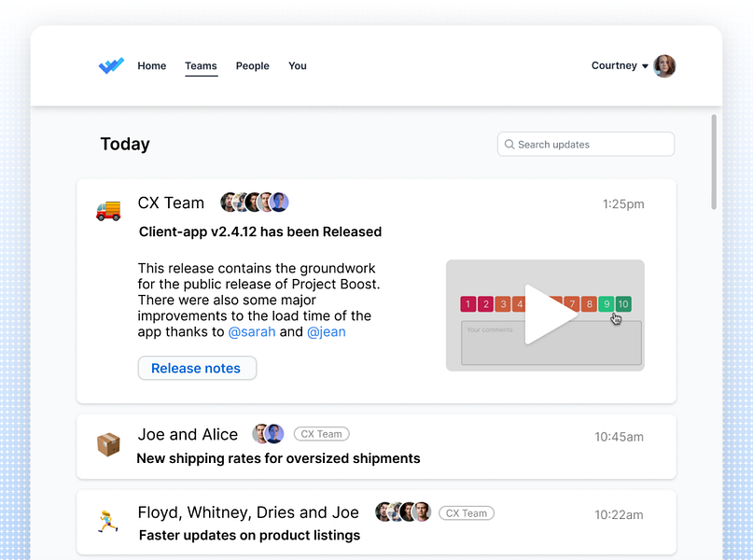The image size is (753, 560).
Task: Click the package box emoji icon
Action: (108, 444)
